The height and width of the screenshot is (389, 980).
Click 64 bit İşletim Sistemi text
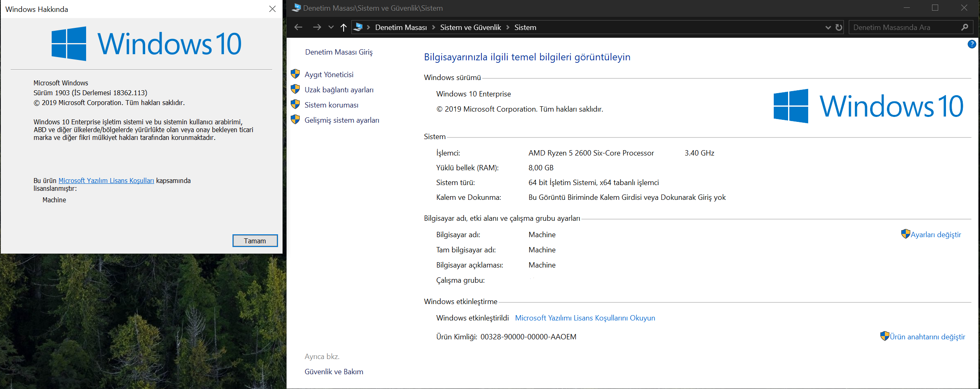(x=593, y=183)
